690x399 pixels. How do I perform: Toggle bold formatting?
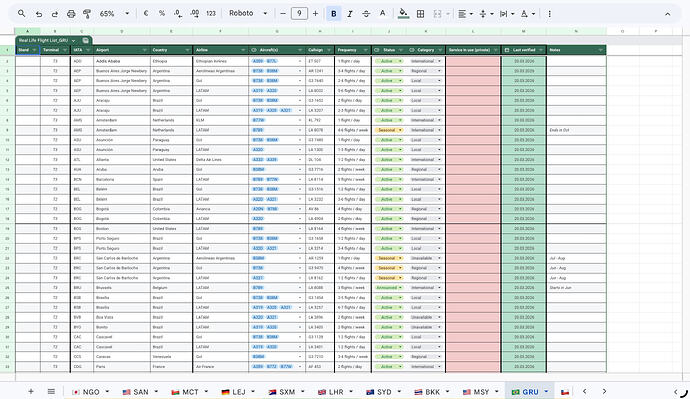pos(334,14)
